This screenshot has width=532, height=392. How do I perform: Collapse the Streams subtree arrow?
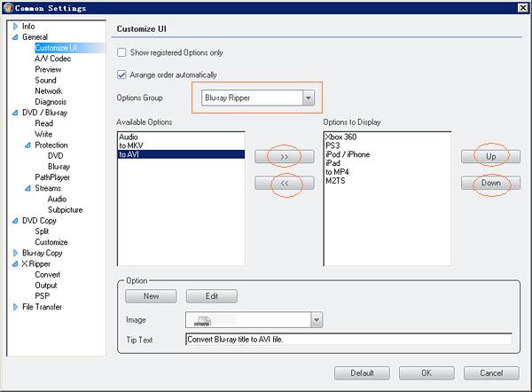pos(27,188)
